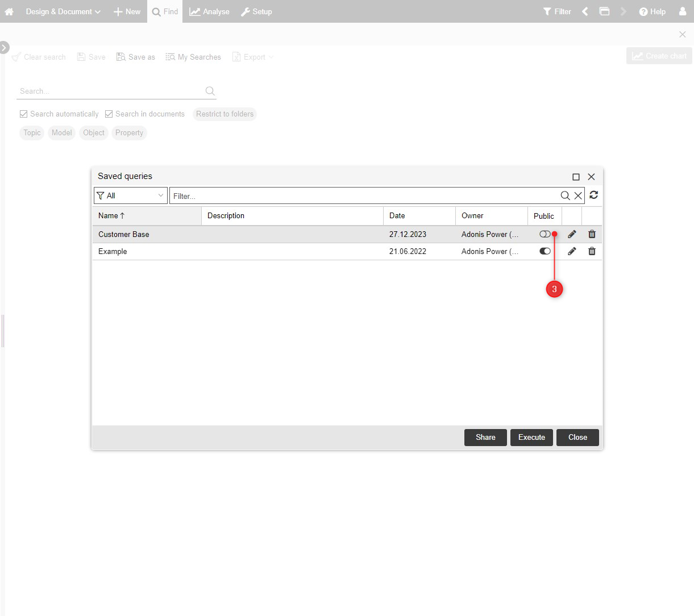Toggle Public switch for Example
The image size is (694, 616).
click(545, 251)
